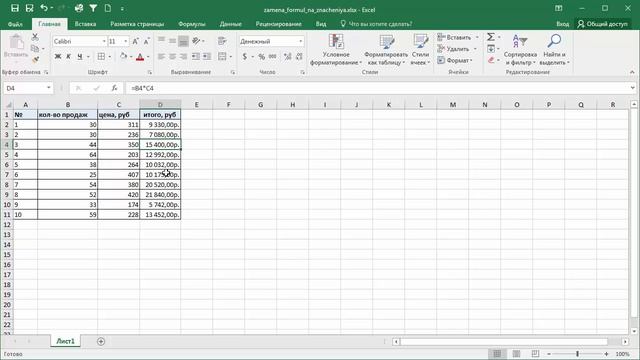Click the AutoSum sigma icon
Image resolution: width=640 pixels, height=360 pixels.
(491, 37)
